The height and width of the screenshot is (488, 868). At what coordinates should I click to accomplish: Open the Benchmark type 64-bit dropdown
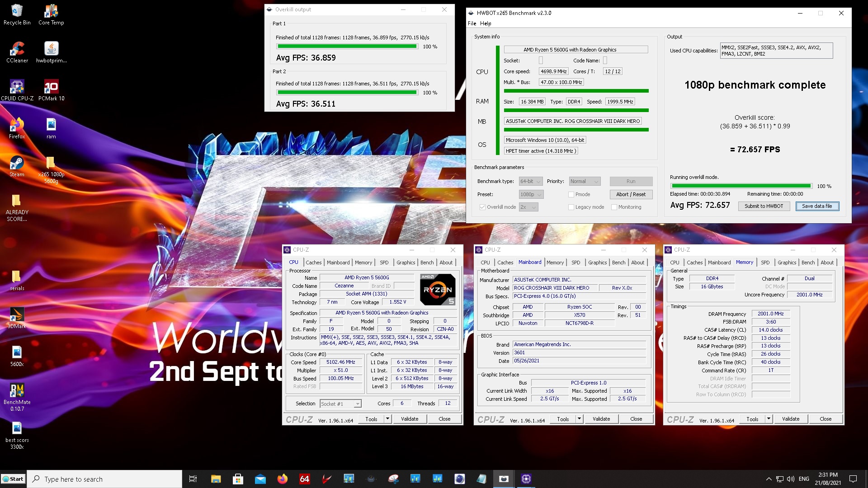pyautogui.click(x=531, y=181)
